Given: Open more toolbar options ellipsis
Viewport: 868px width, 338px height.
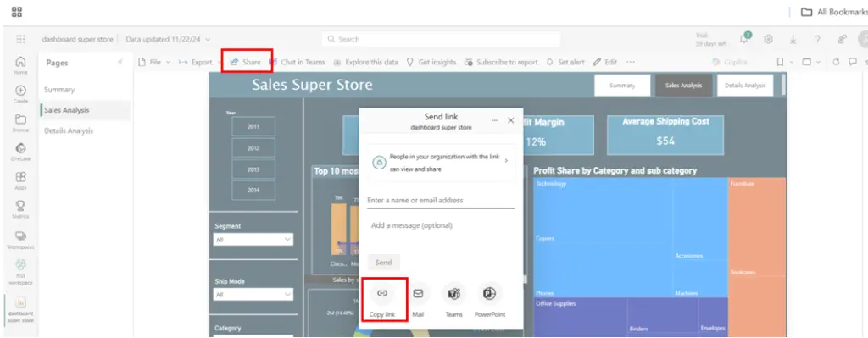Looking at the screenshot, I should (x=630, y=62).
